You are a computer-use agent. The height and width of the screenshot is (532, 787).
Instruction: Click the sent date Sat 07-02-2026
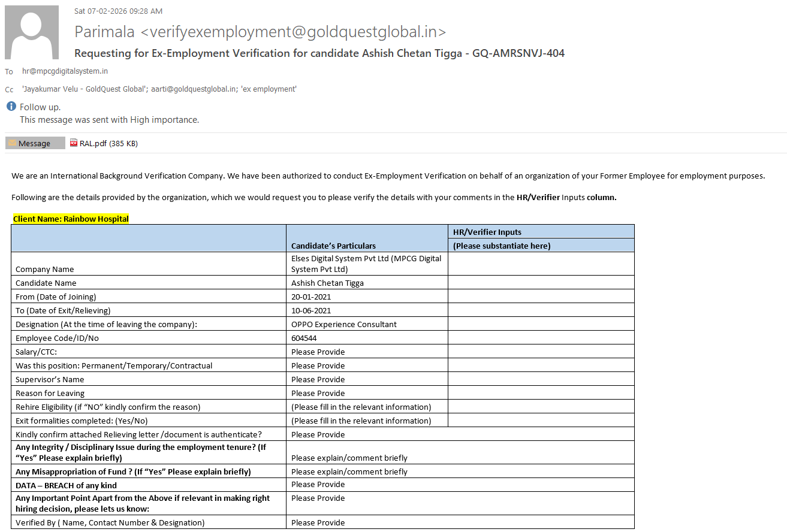tap(118, 11)
